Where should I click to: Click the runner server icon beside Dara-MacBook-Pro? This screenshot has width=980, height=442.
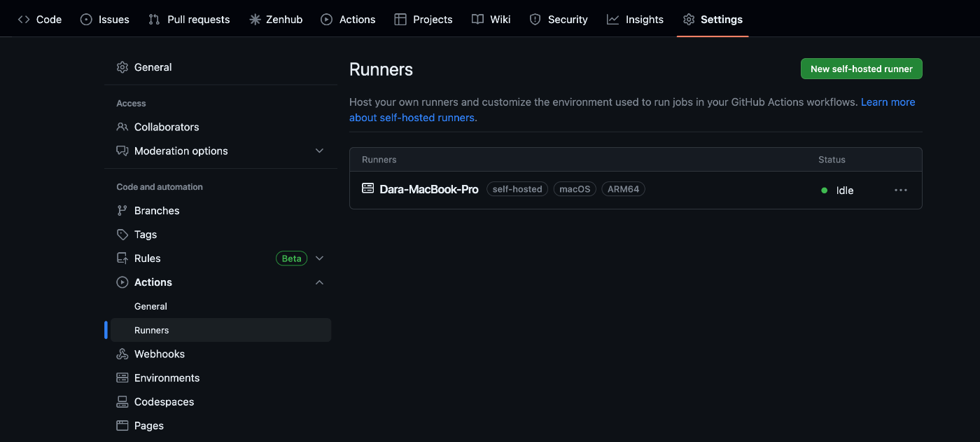click(367, 188)
